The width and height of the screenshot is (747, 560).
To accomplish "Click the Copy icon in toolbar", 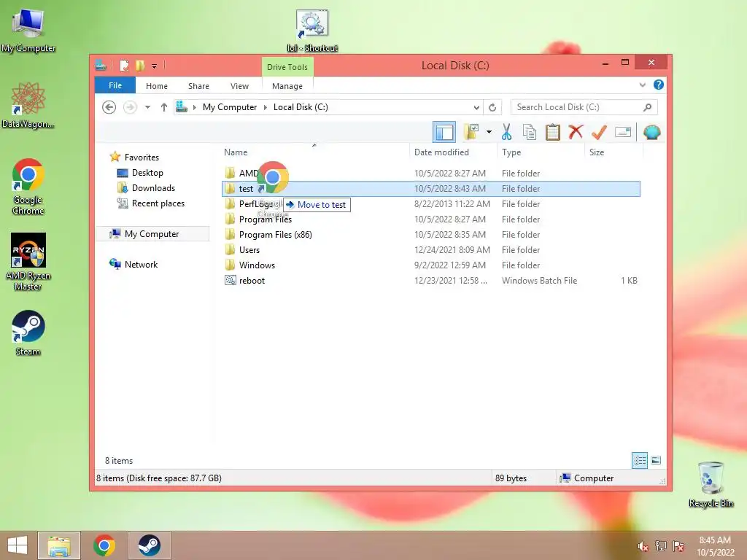I will [530, 132].
